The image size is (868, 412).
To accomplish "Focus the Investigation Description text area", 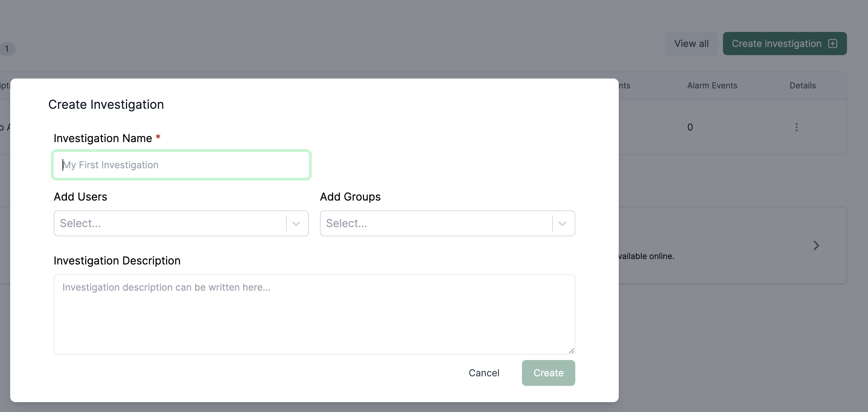I will [x=314, y=314].
